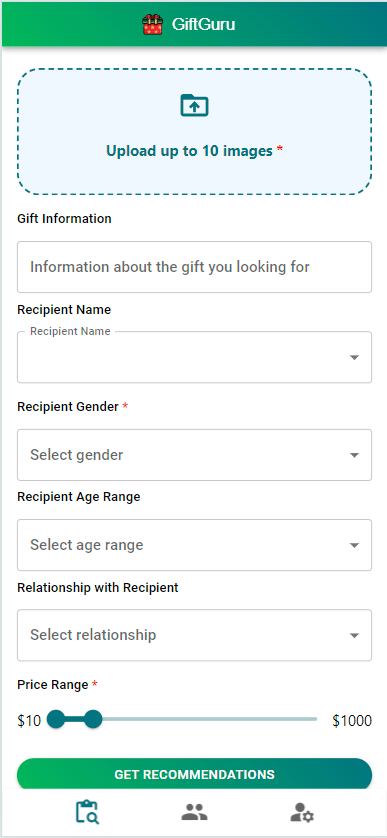Click inside the Recipient Name combo box
The image size is (387, 838).
tap(195, 357)
